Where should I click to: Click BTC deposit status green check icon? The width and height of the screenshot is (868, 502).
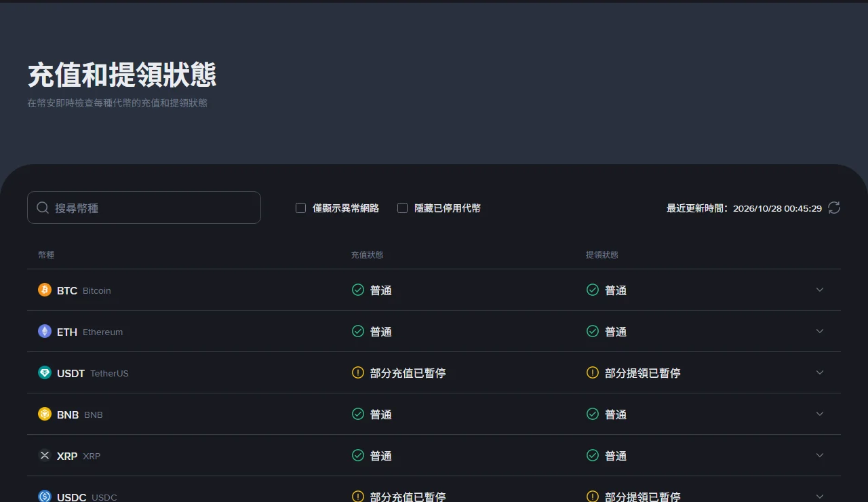[358, 290]
